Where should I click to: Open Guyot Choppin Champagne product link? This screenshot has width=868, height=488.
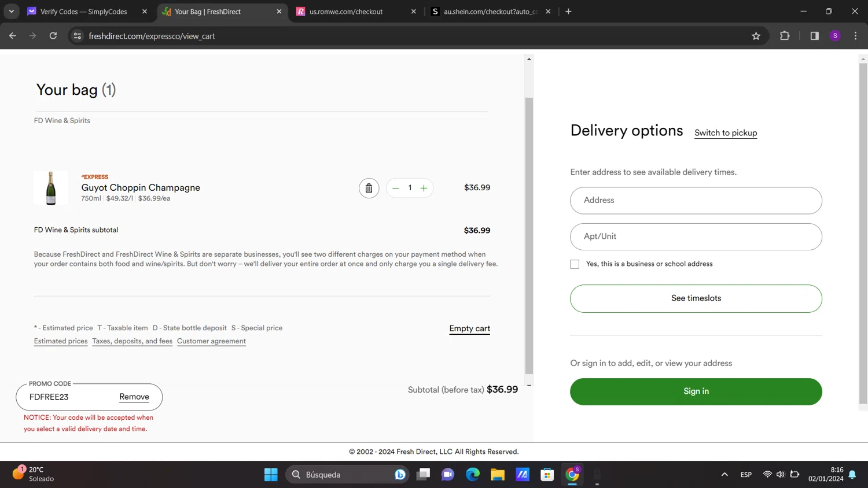pos(141,187)
